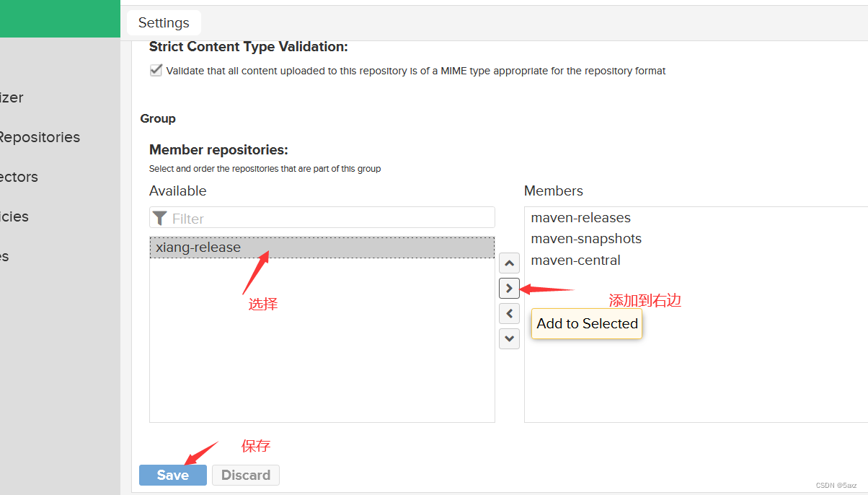The width and height of the screenshot is (868, 495).
Task: Click the Discard button
Action: pos(246,475)
